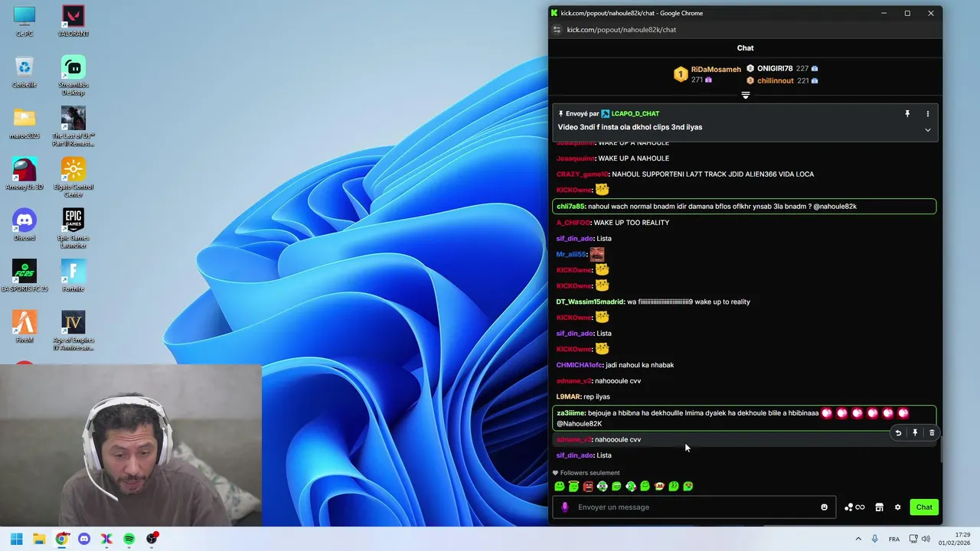980x551 pixels.
Task: Open the chat shop icon
Action: pos(880,507)
